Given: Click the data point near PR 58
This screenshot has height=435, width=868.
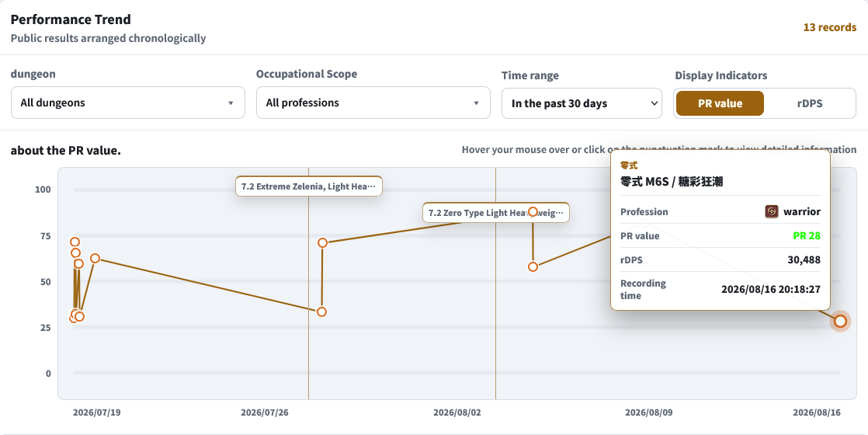Looking at the screenshot, I should (533, 266).
